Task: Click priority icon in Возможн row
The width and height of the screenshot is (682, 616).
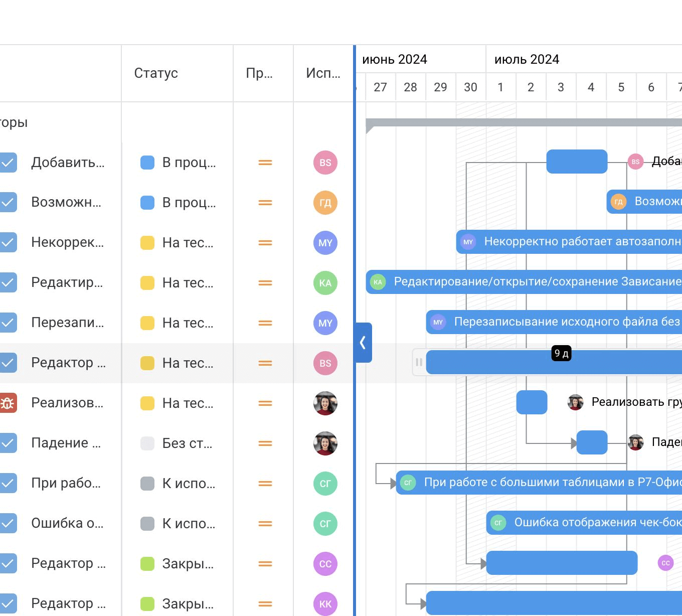Action: click(x=265, y=203)
